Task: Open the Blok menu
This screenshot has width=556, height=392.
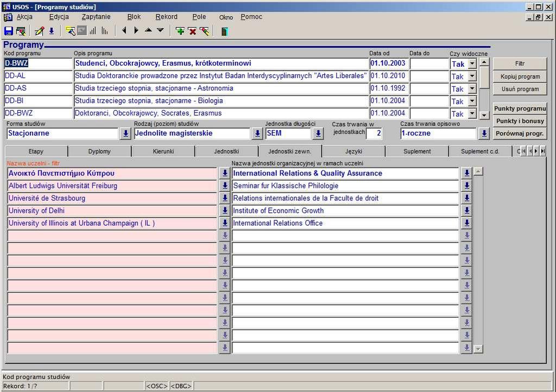Action: 134,17
